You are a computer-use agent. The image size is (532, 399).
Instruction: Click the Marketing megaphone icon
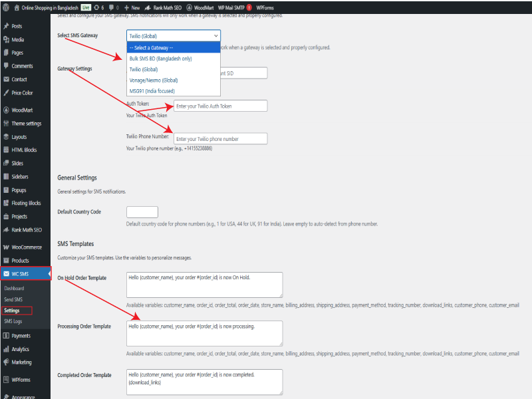pos(6,362)
